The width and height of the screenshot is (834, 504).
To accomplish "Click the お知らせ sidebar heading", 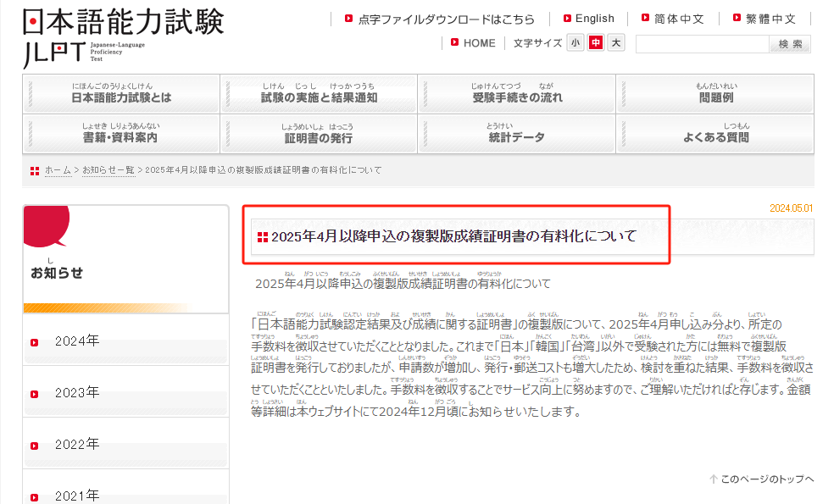I will pyautogui.click(x=57, y=273).
